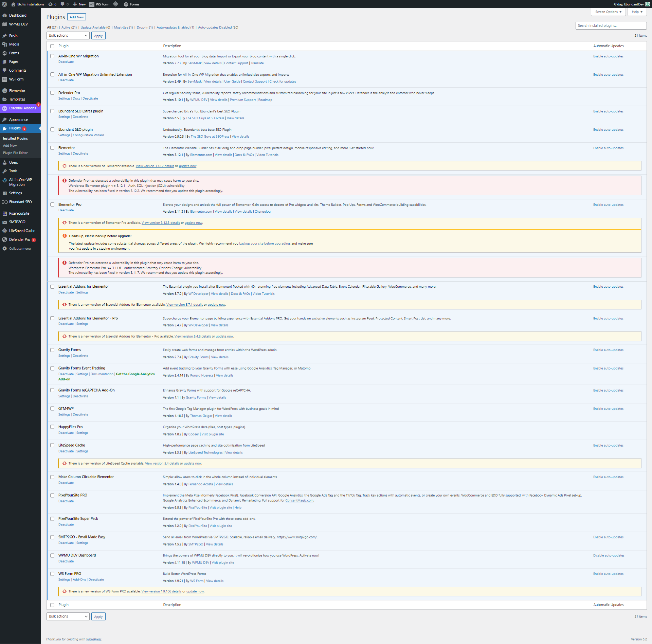652x644 pixels.
Task: Click the comments bubble icon in admin bar
Action: click(62, 4)
